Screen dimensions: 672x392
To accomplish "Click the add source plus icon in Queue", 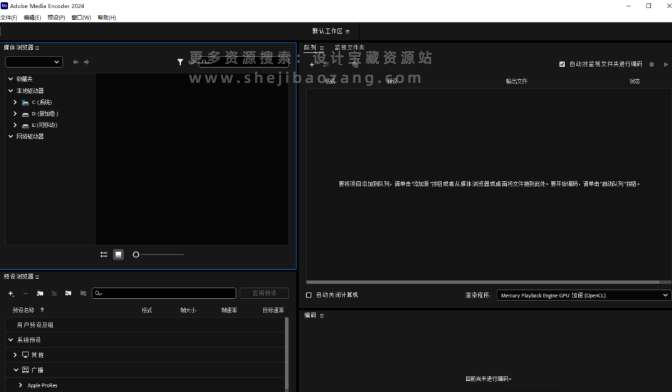I will coord(312,65).
